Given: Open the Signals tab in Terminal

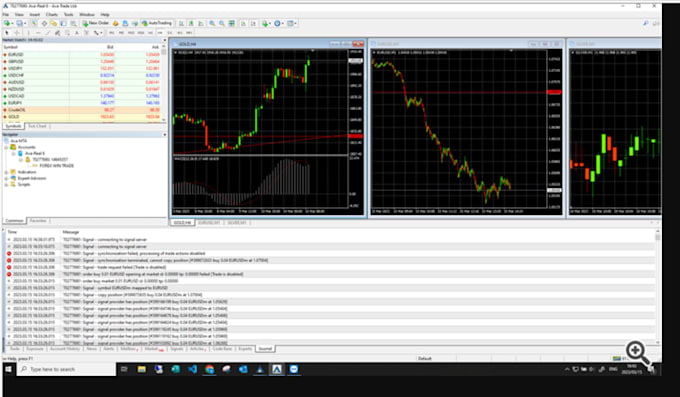Looking at the screenshot, I should coord(177,349).
